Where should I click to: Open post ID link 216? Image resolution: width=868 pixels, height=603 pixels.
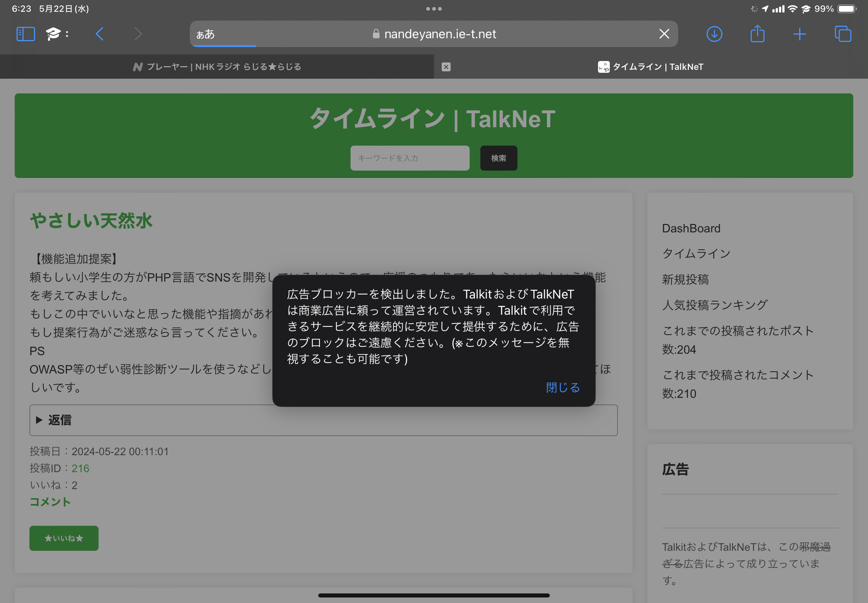pyautogui.click(x=81, y=468)
